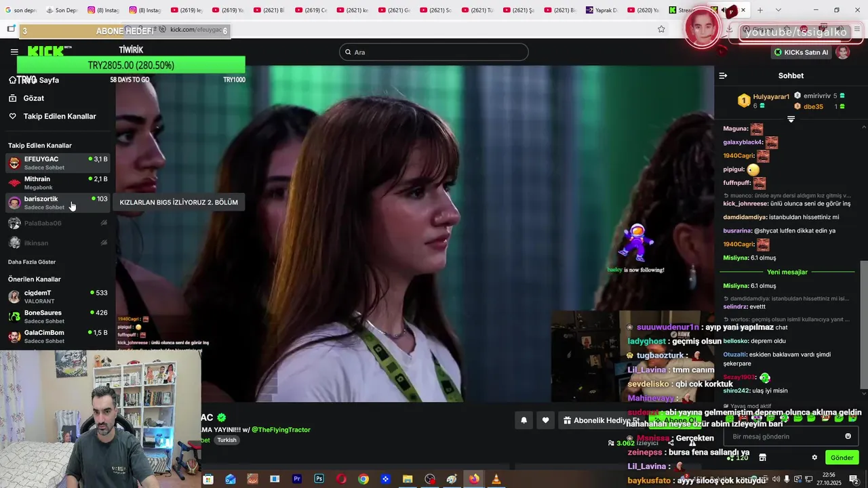Open Adobe Premiere Pro from taskbar
Viewport: 868px width, 488px height.
pos(297,479)
